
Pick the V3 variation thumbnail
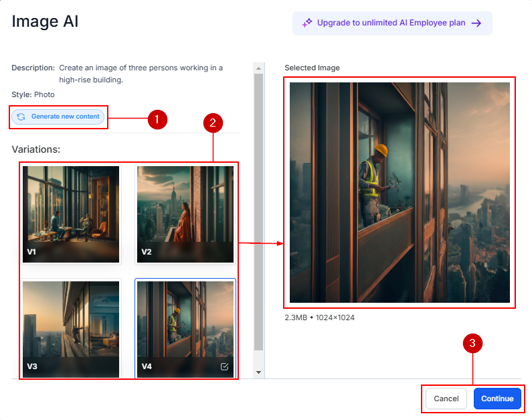[x=71, y=328]
